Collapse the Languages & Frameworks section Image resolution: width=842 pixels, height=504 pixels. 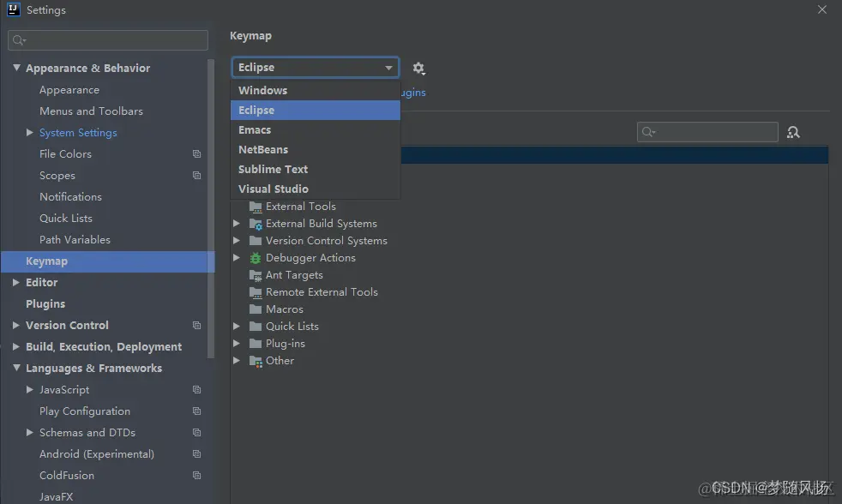16,368
